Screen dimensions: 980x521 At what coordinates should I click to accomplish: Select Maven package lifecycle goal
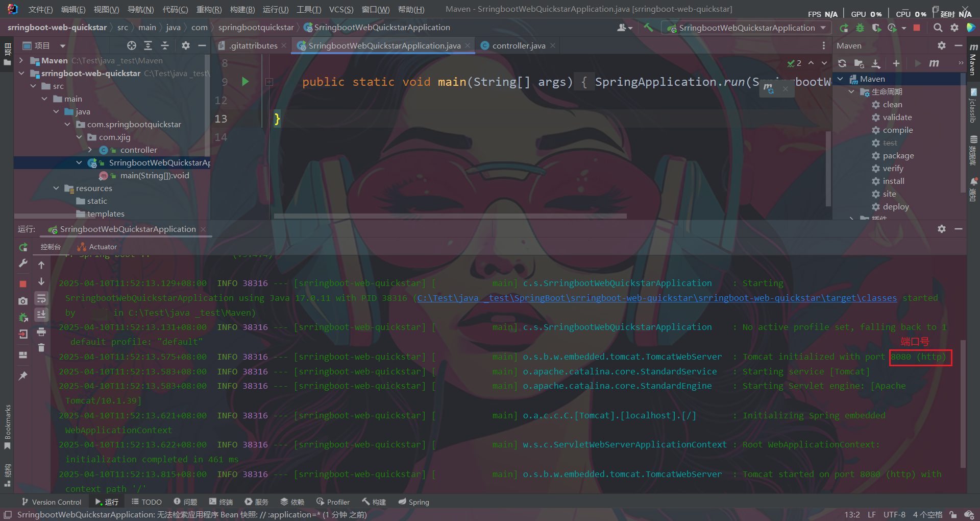pos(898,156)
